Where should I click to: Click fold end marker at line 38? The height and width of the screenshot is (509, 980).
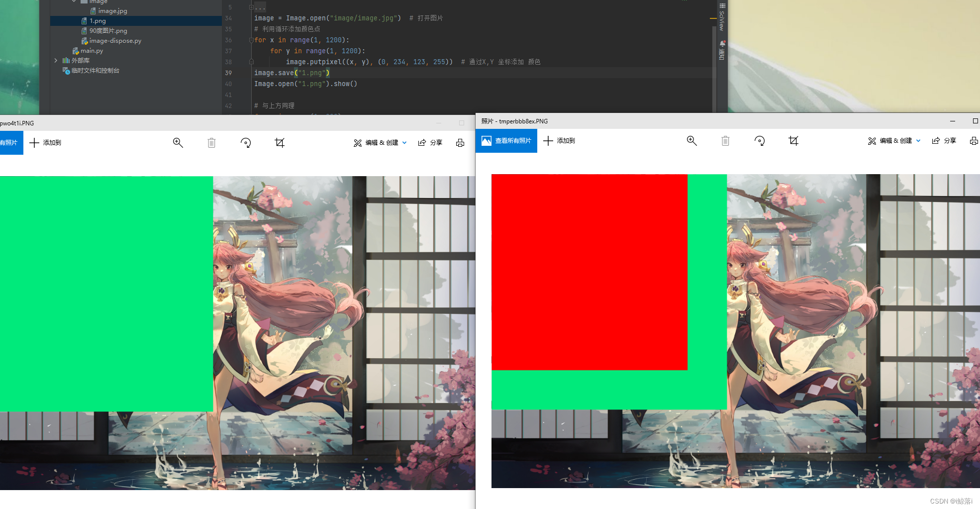point(251,62)
